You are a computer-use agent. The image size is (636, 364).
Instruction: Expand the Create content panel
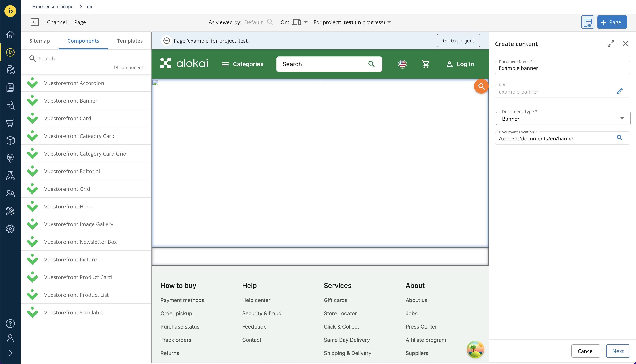pyautogui.click(x=611, y=44)
